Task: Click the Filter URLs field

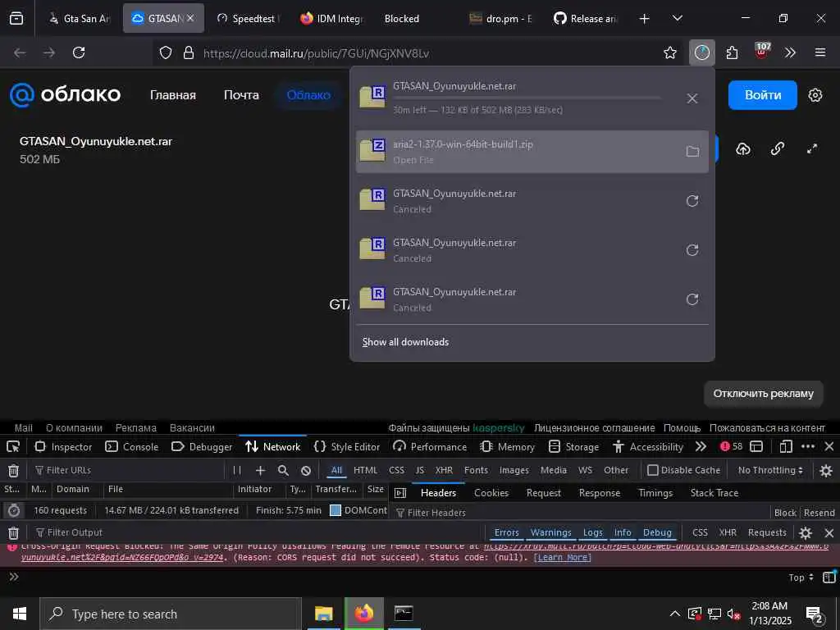Action: tap(127, 470)
